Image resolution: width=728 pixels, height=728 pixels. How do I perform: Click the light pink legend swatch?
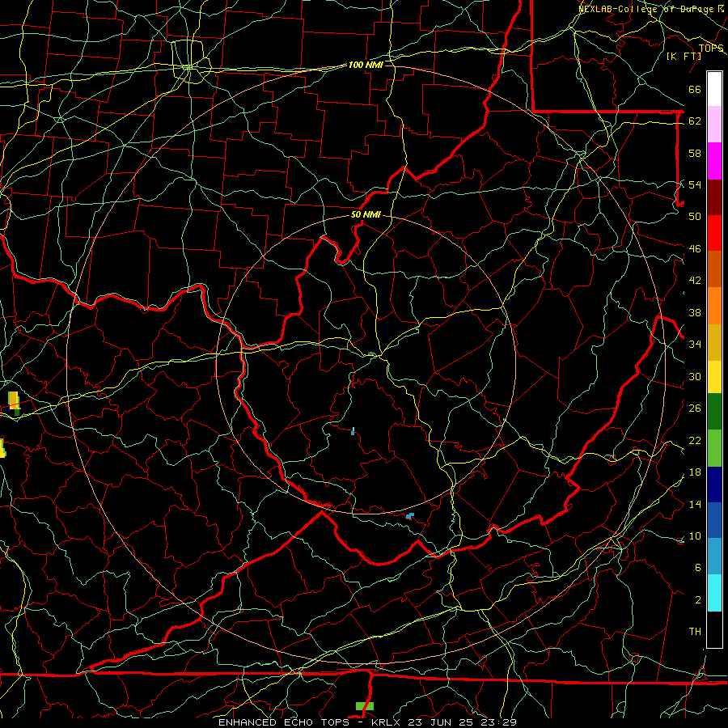(714, 125)
